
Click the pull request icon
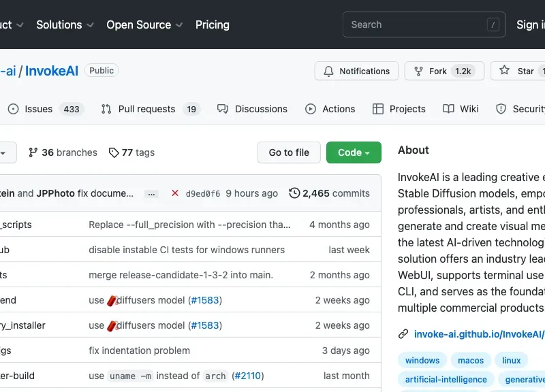[106, 109]
